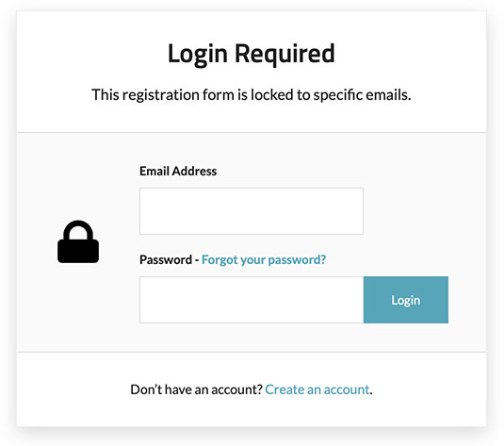Click the padlock shackle loop
Viewport: 504px width, 446px height.
coord(78,230)
